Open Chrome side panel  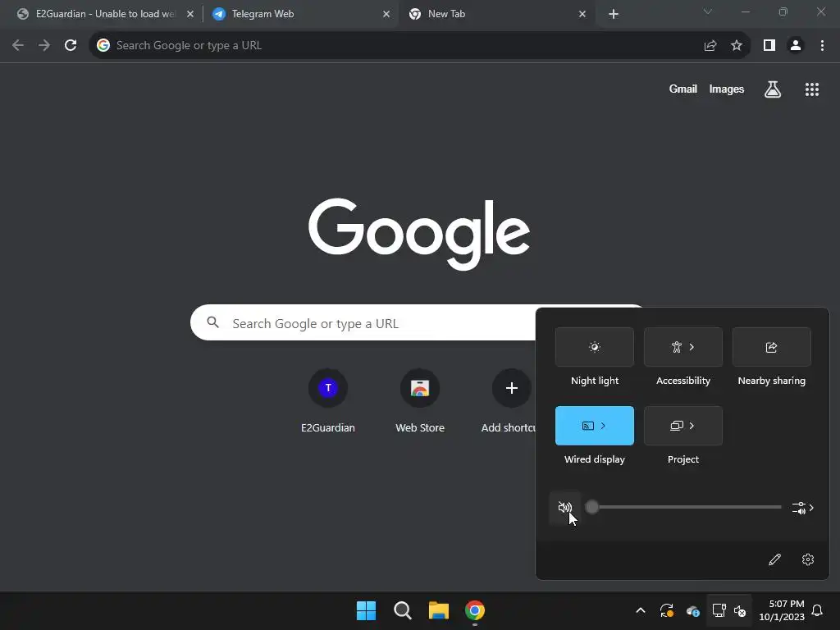pos(769,46)
